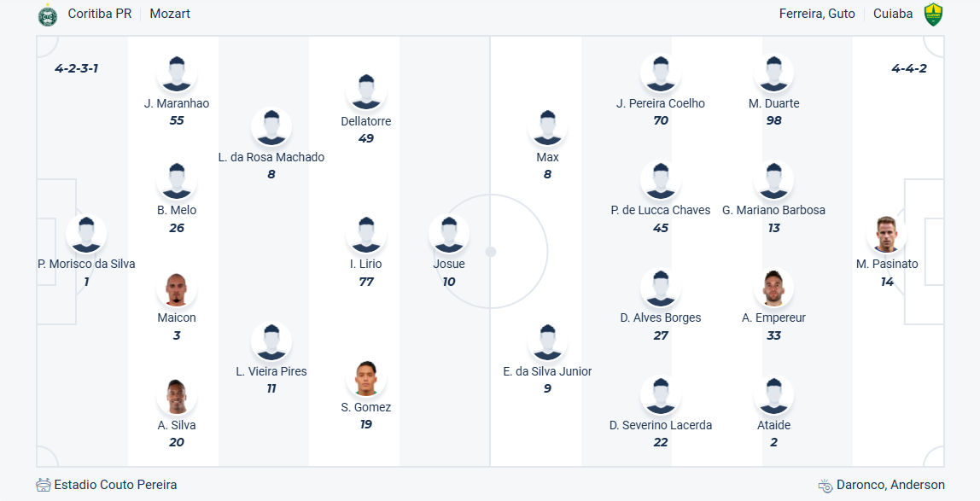Image resolution: width=980 pixels, height=501 pixels.
Task: Open Maicon's player photo
Action: pos(177,290)
